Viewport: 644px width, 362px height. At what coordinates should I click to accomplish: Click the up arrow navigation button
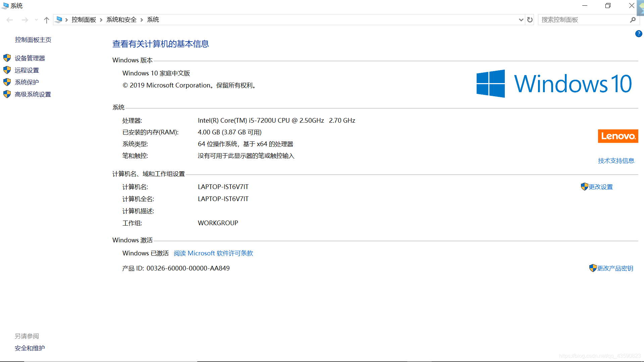[47, 20]
